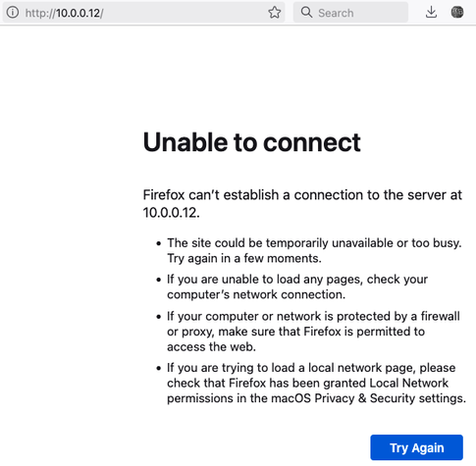Click the 10.0.0.12. address in the error message
476x466 pixels.
point(171,213)
